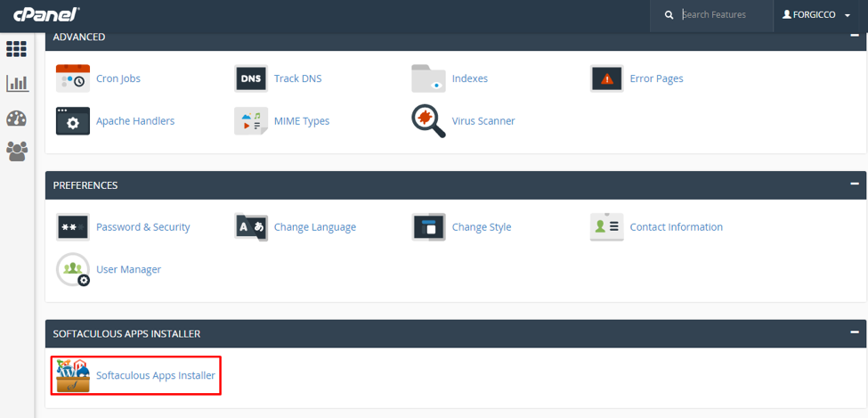Image resolution: width=868 pixels, height=418 pixels.
Task: Click the Contact Information badge icon
Action: 607,226
